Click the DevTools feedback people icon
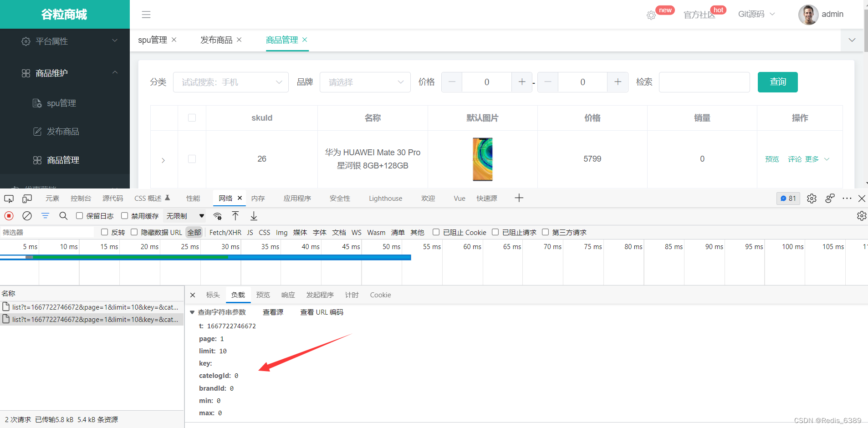The image size is (868, 428). coord(830,199)
